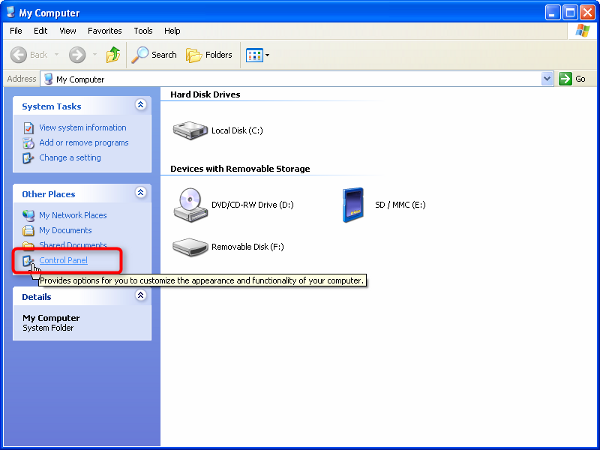Image resolution: width=600 pixels, height=450 pixels.
Task: Open the Search toolbar button
Action: point(154,55)
